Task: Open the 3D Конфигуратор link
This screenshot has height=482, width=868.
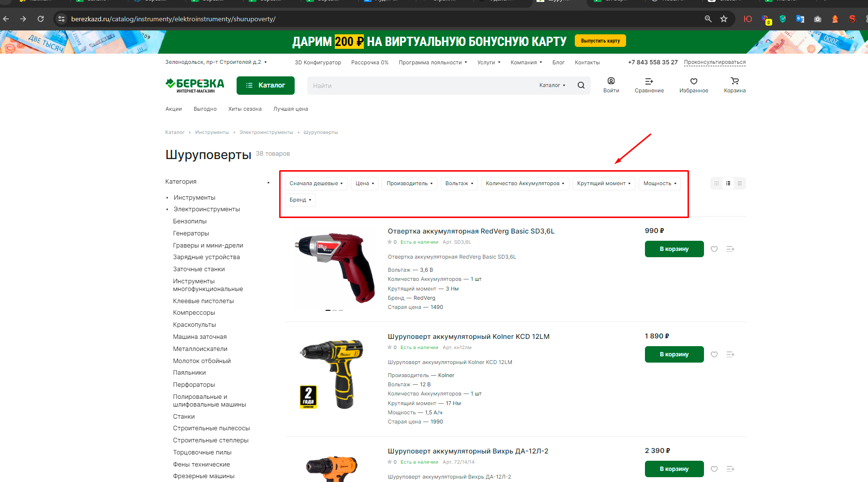Action: click(318, 62)
